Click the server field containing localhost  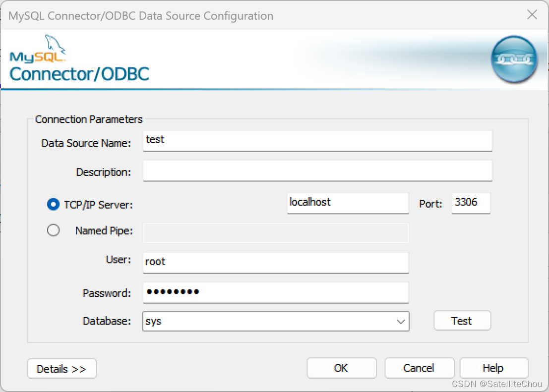(347, 203)
